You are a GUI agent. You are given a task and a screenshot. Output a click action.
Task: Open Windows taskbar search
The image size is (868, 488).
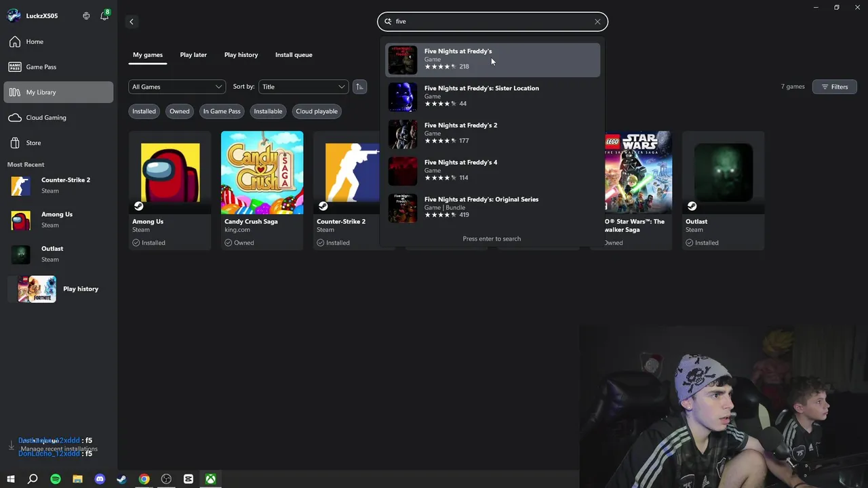pos(33,479)
